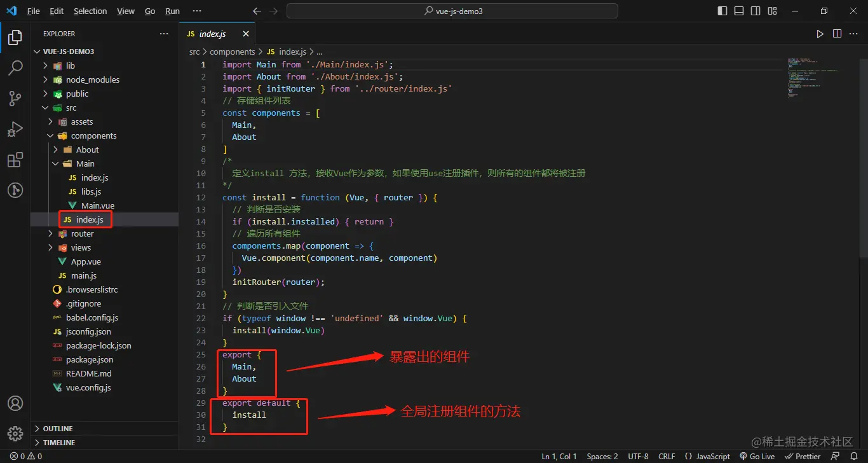The image size is (868, 463).
Task: Go forward using the right arrow
Action: [x=273, y=11]
